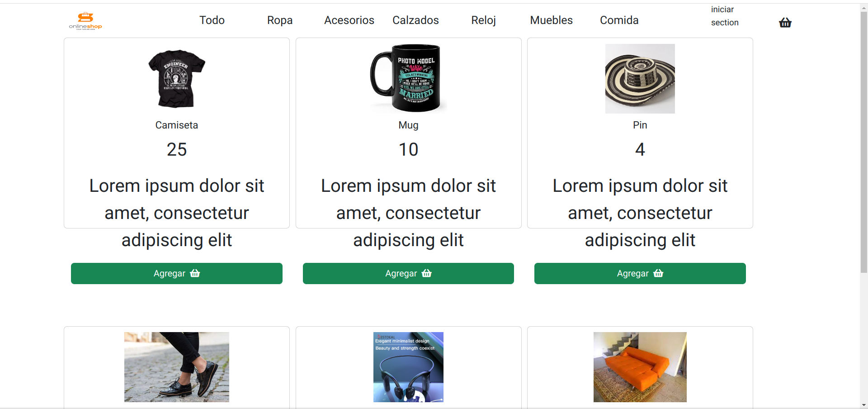Navigate to the Comida category
This screenshot has width=868, height=409.
coord(619,20)
